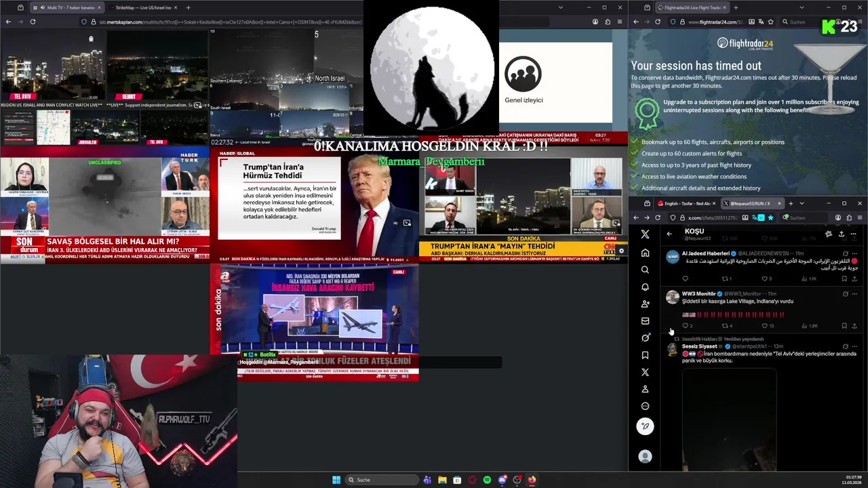
Task: Open X messages envelope icon
Action: click(x=645, y=321)
